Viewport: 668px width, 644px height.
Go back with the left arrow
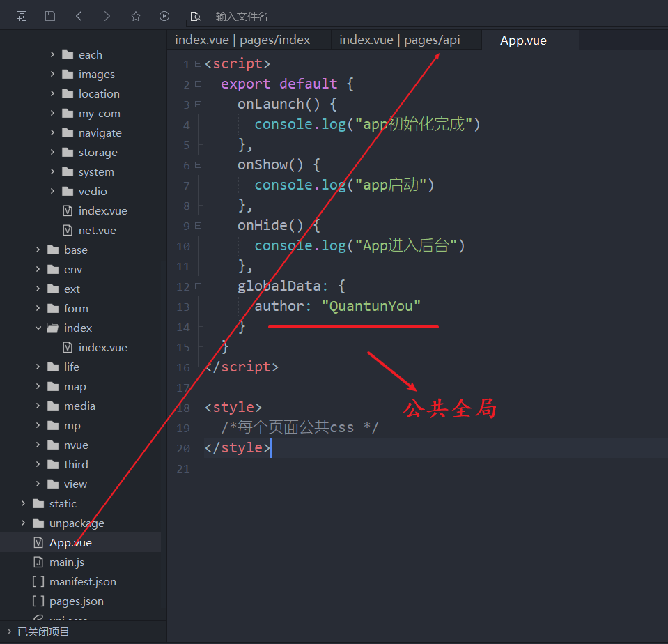pyautogui.click(x=79, y=16)
